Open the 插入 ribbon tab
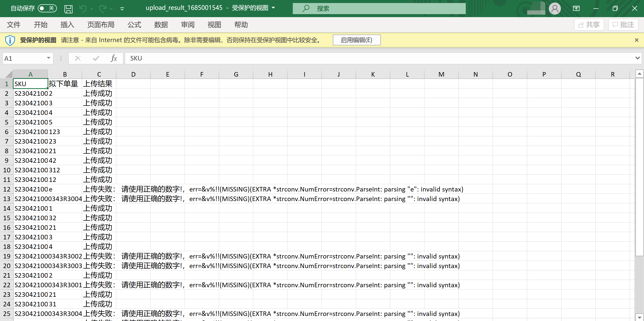 [67, 25]
